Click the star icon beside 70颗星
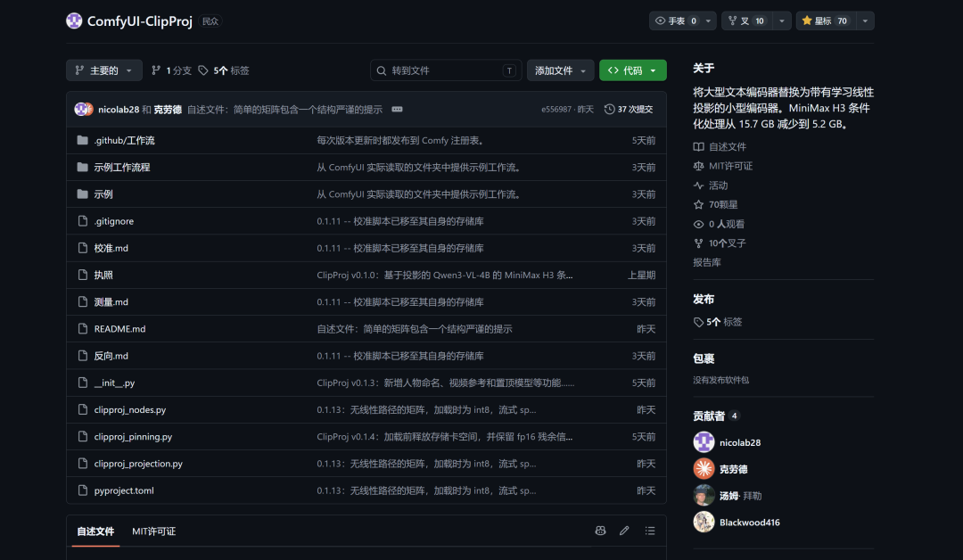Image resolution: width=963 pixels, height=560 pixels. [x=698, y=204]
